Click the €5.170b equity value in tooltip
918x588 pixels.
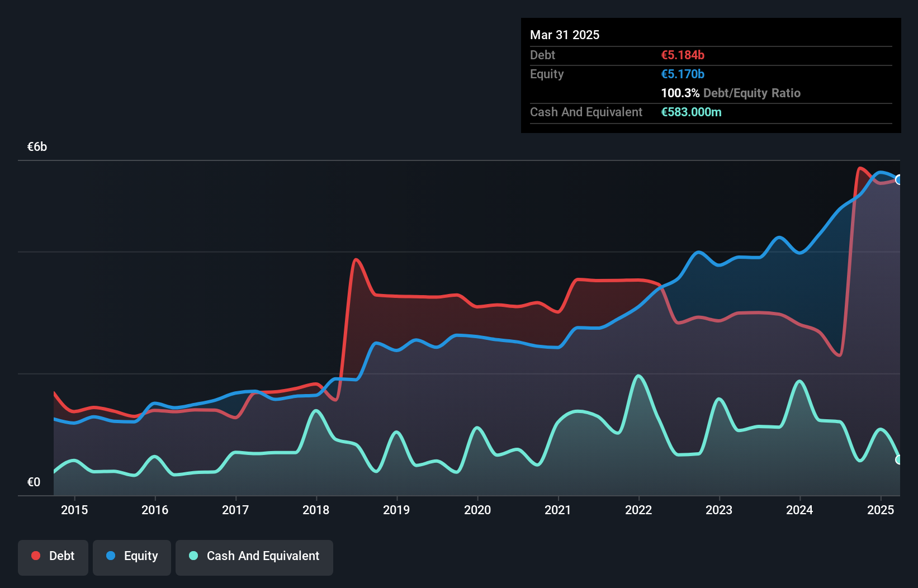(x=683, y=74)
